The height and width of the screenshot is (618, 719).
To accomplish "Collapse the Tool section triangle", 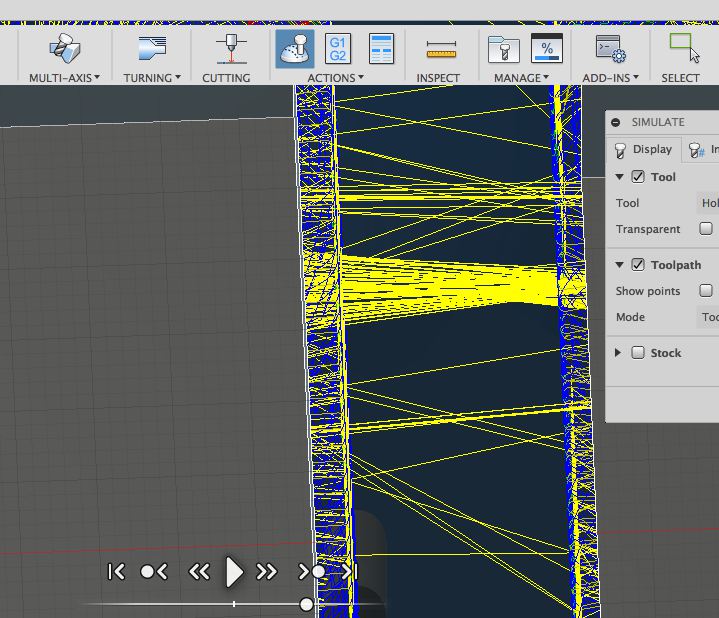I will pos(619,177).
